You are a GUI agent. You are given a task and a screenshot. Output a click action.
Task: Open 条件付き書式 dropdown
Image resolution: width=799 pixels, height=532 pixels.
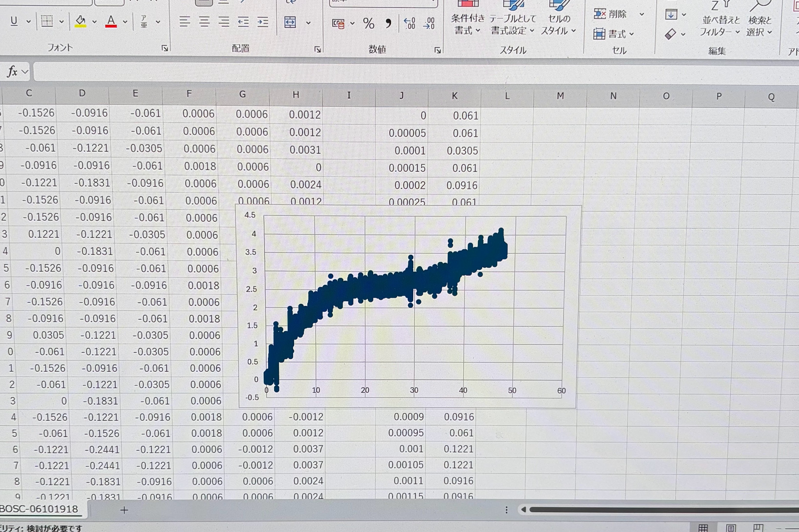coord(468,24)
